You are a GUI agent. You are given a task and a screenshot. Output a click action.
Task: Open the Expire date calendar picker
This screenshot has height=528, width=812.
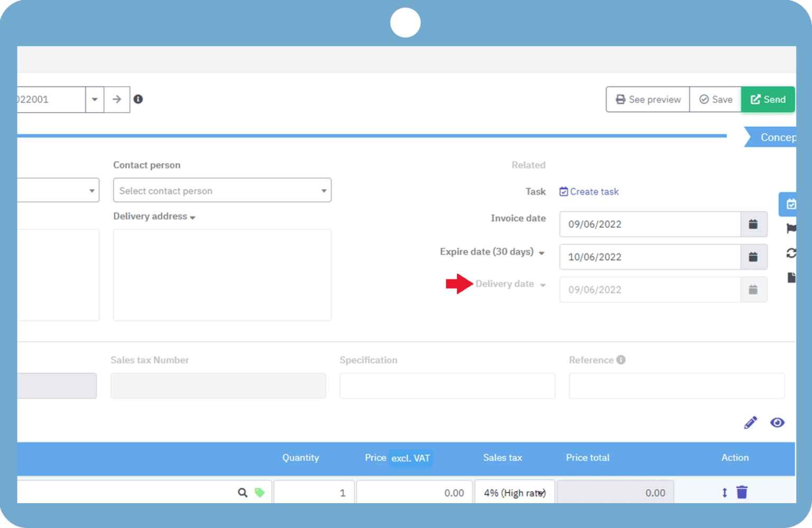pyautogui.click(x=753, y=257)
